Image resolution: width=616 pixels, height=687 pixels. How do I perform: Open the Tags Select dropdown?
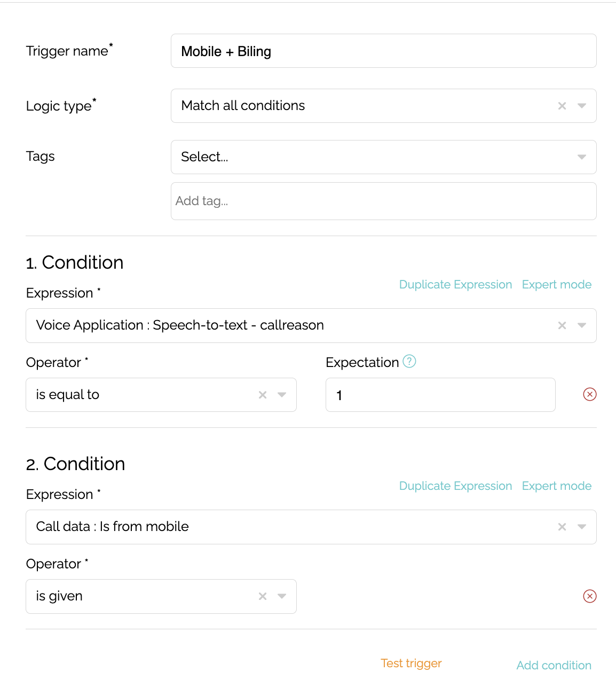383,157
